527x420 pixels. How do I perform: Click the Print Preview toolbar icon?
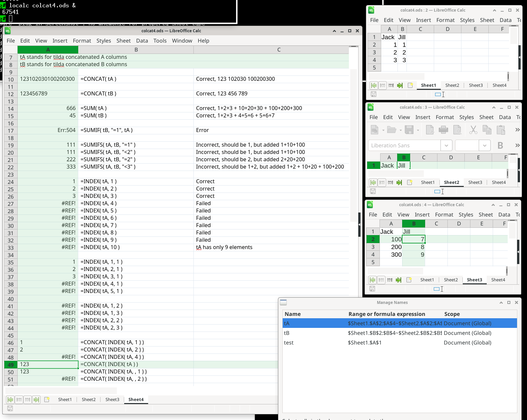point(457,130)
